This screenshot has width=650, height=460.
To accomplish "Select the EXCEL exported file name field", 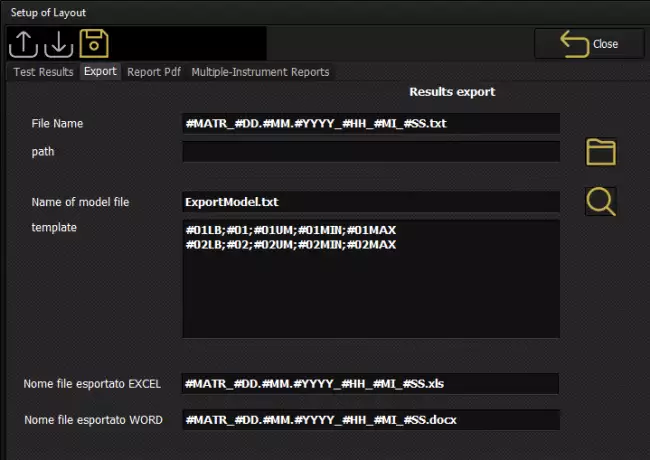I will tap(370, 384).
